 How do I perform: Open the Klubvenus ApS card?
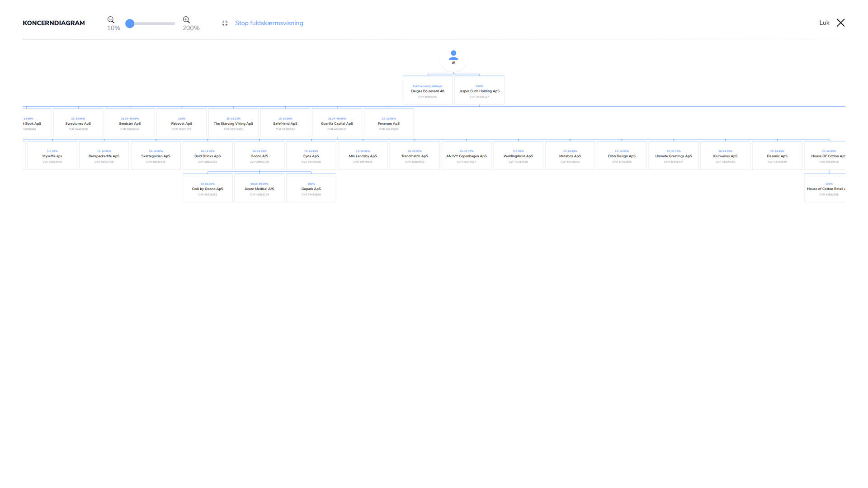725,155
